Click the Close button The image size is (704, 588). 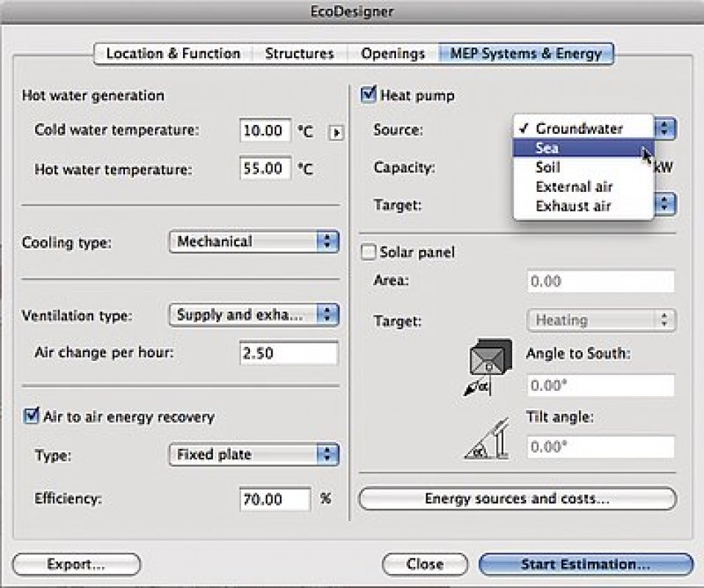425,564
